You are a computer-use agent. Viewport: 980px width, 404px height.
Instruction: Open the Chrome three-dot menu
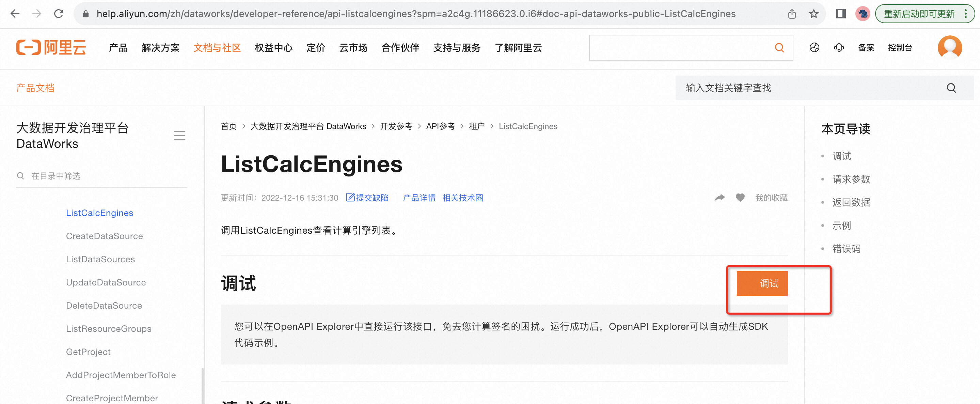pyautogui.click(x=966, y=14)
